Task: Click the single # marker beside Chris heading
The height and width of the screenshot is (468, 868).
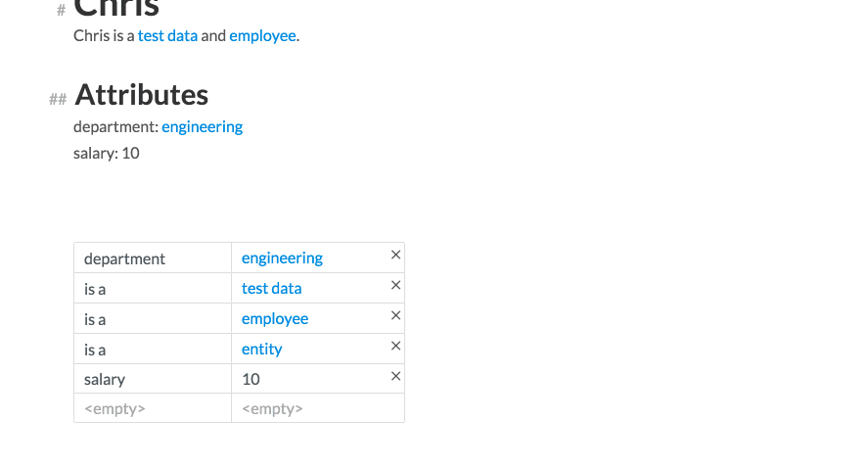Action: pyautogui.click(x=61, y=10)
